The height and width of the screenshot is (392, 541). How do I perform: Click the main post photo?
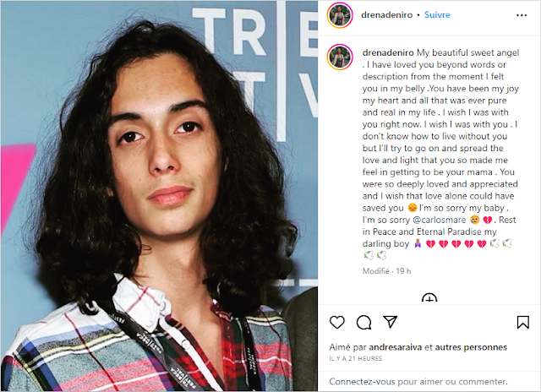159,196
